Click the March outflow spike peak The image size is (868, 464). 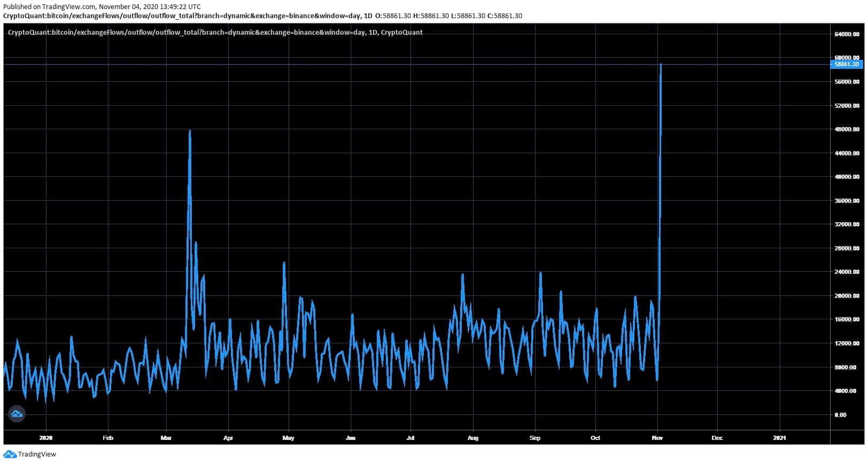(190, 131)
